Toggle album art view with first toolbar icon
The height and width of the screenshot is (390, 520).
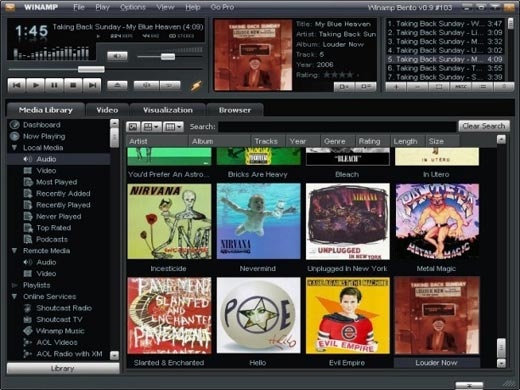pos(133,127)
